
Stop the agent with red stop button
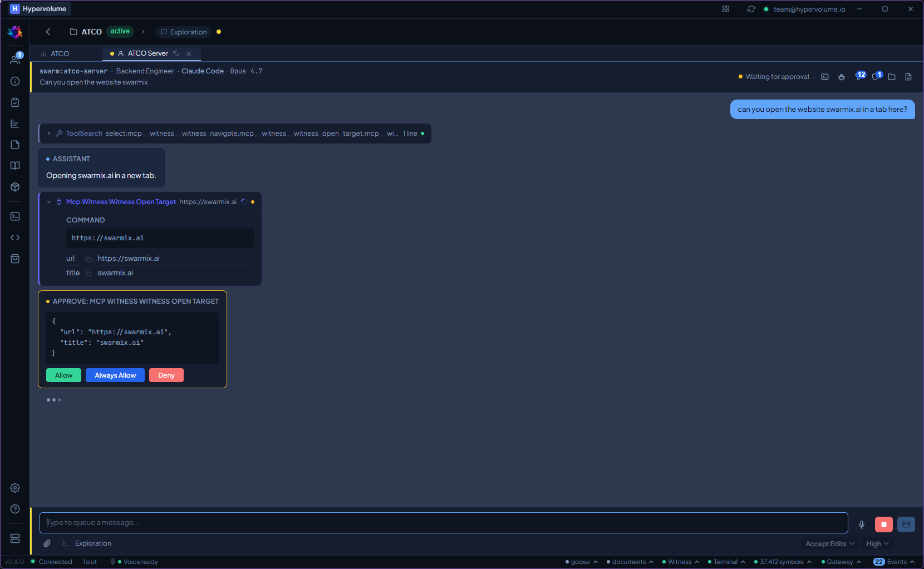[x=884, y=525]
